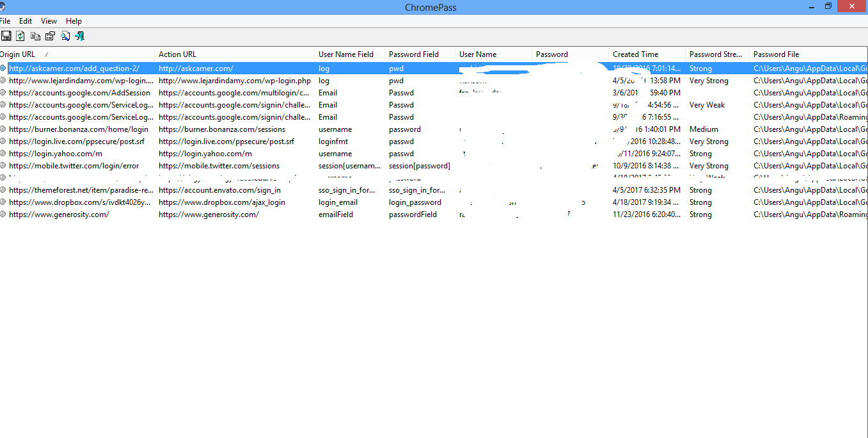Click the row icon beside lejardindamy.com entry
Image resolution: width=868 pixels, height=438 pixels.
3,80
